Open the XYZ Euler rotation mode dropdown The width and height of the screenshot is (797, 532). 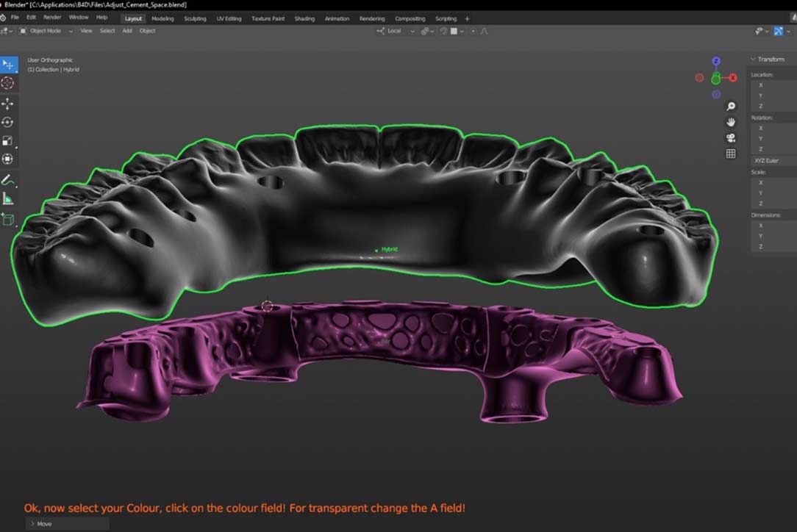[x=771, y=159]
